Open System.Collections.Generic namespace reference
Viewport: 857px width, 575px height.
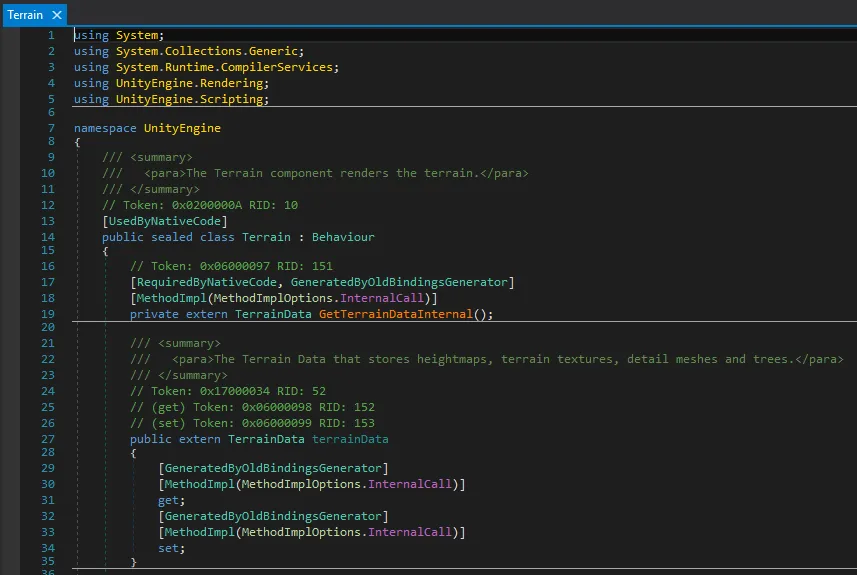pyautogui.click(x=207, y=51)
